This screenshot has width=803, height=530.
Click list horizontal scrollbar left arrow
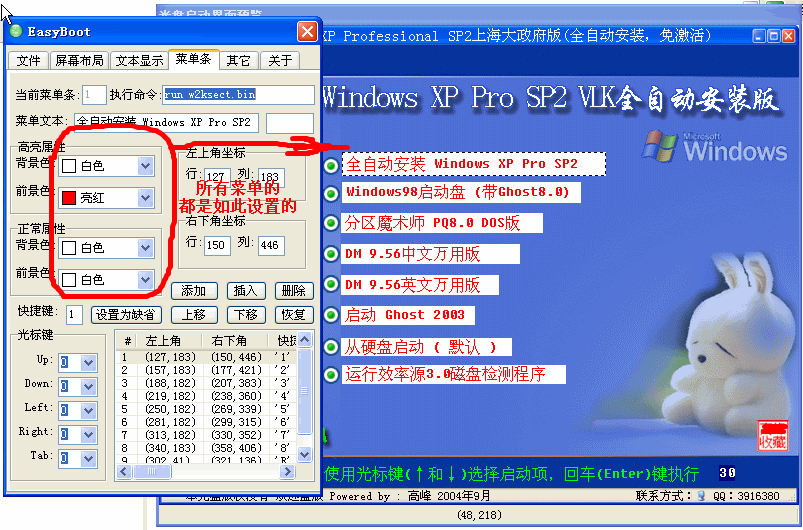point(124,471)
